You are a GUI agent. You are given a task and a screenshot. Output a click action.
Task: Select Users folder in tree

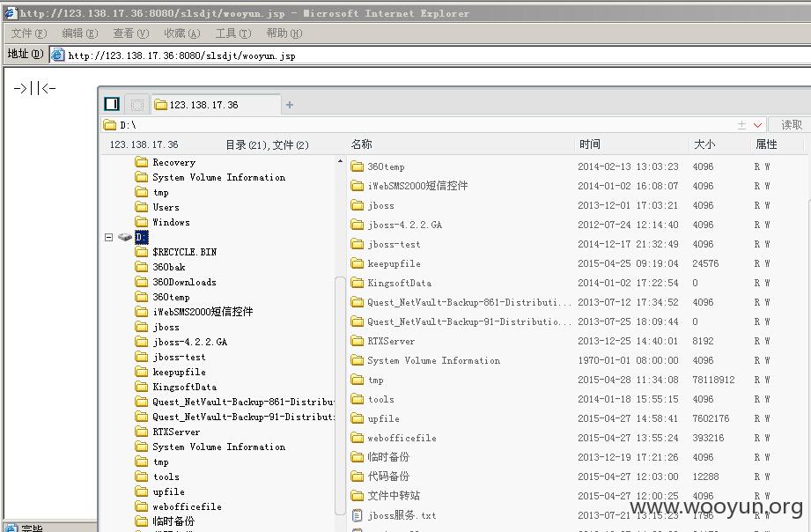click(x=166, y=208)
